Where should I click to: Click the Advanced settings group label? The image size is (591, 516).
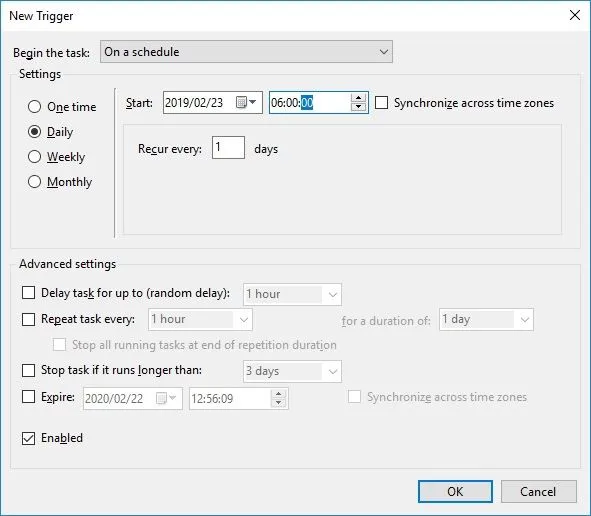tap(67, 264)
